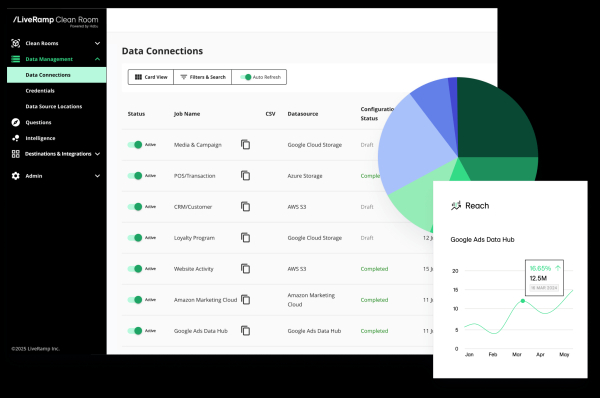Copy the Media & Campaign job name
Screen dimensions: 600x398
(x=246, y=145)
